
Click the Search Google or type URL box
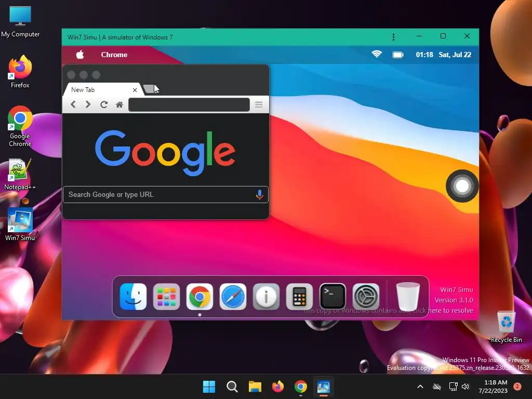pos(166,194)
